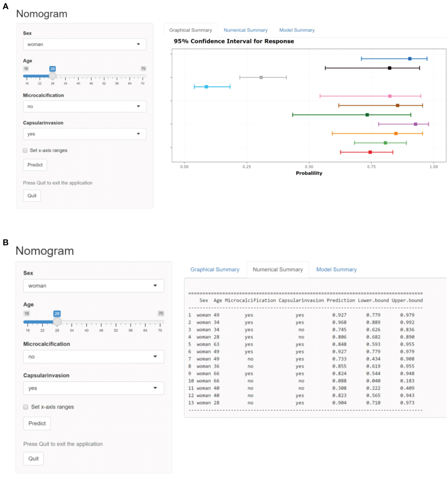Enable Set x-axis ranges checkbox in panel A
The image size is (448, 477).
tap(25, 150)
